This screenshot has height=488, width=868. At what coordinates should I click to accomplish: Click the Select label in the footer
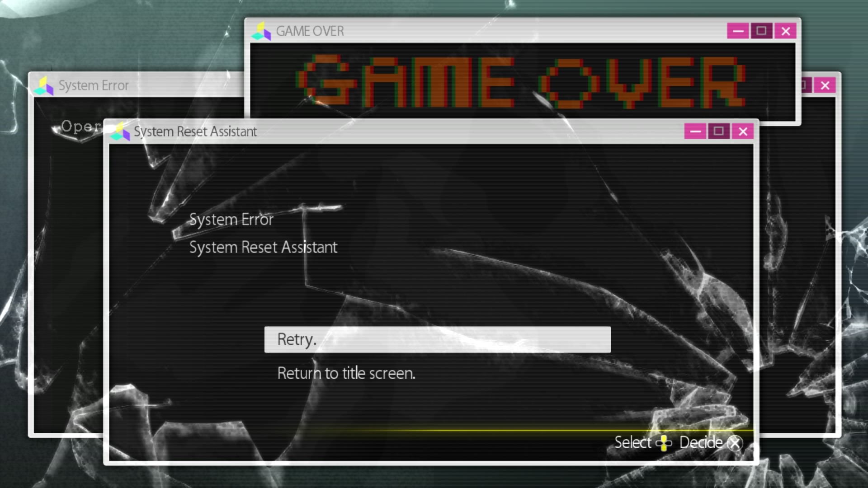pos(632,442)
